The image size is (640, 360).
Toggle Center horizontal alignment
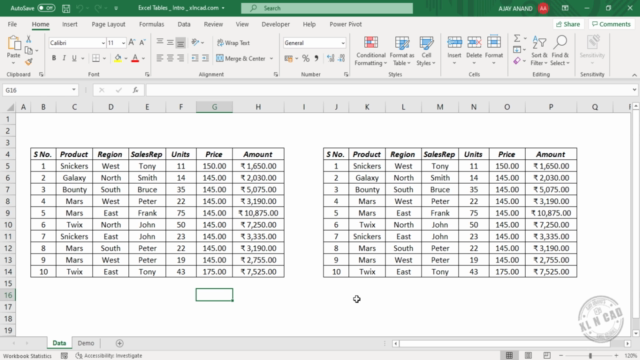170,58
